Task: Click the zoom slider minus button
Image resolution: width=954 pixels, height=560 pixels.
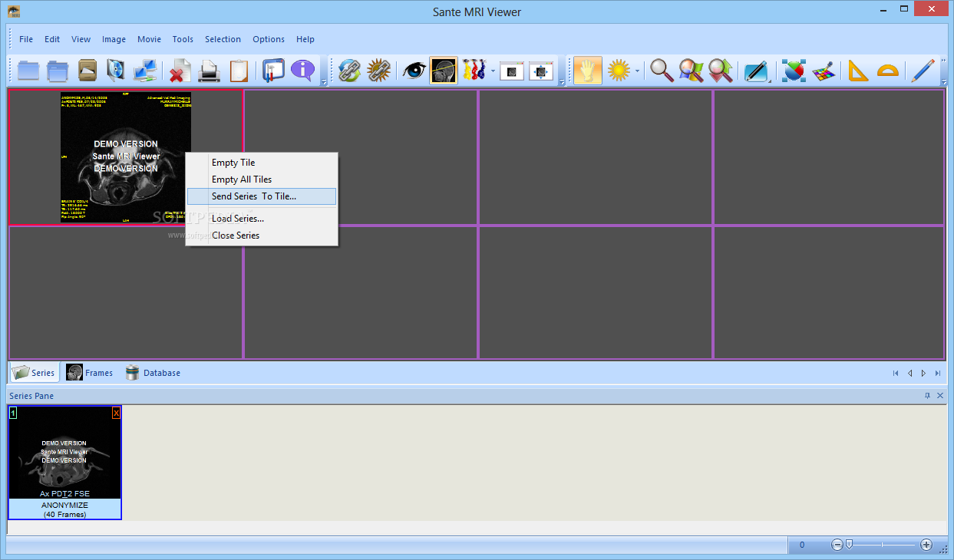Action: (x=837, y=545)
